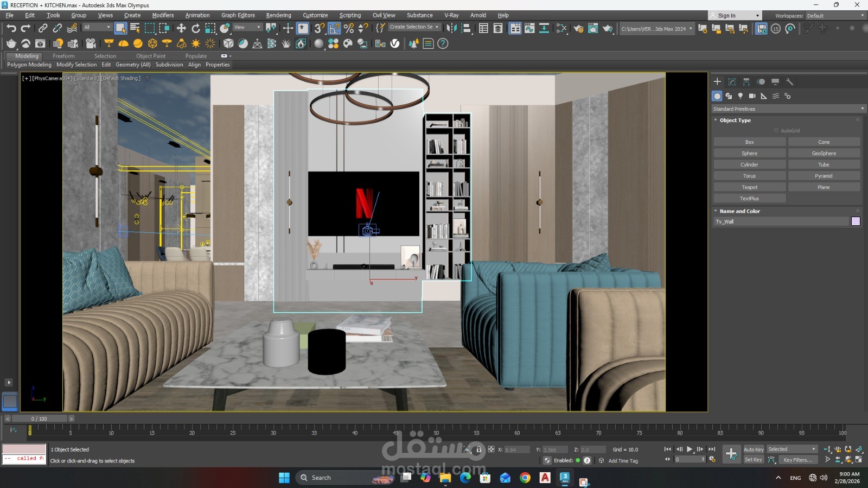The image size is (868, 488).
Task: Click the Plane primitive button
Action: tap(824, 187)
